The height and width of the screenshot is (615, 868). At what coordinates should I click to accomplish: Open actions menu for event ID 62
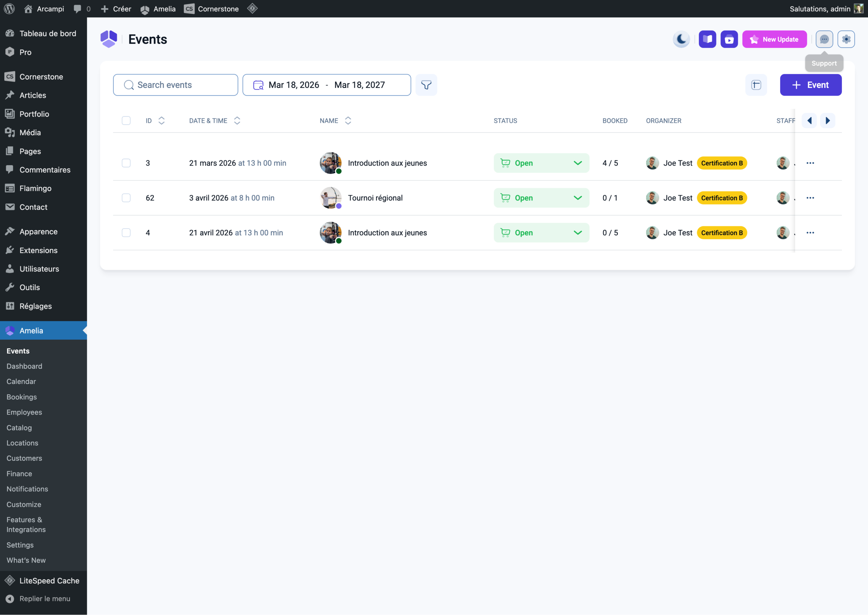coord(810,198)
